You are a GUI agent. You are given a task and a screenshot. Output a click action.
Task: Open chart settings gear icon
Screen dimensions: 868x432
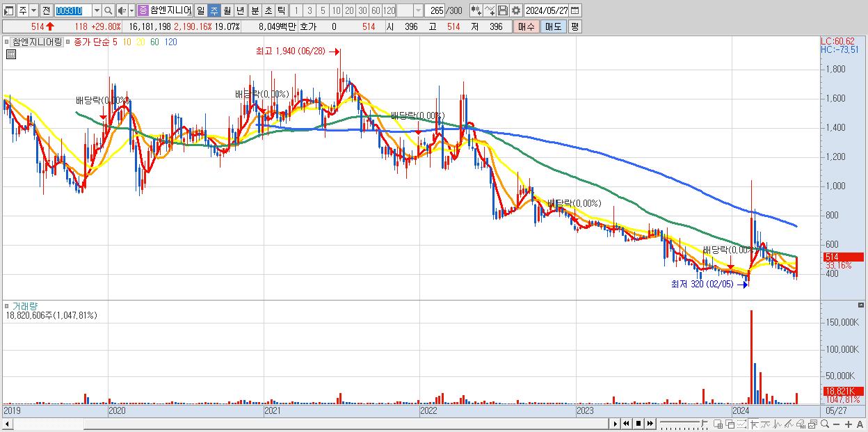(516, 10)
